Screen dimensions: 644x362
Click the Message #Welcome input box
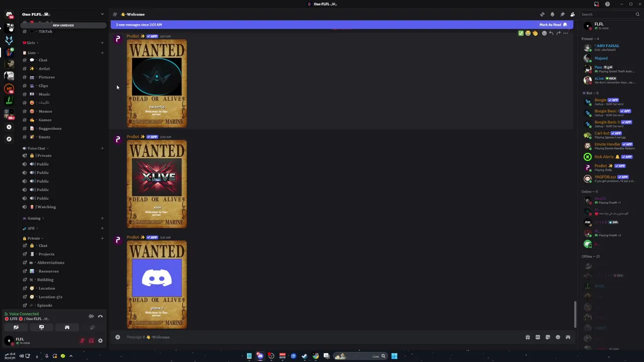(322, 337)
